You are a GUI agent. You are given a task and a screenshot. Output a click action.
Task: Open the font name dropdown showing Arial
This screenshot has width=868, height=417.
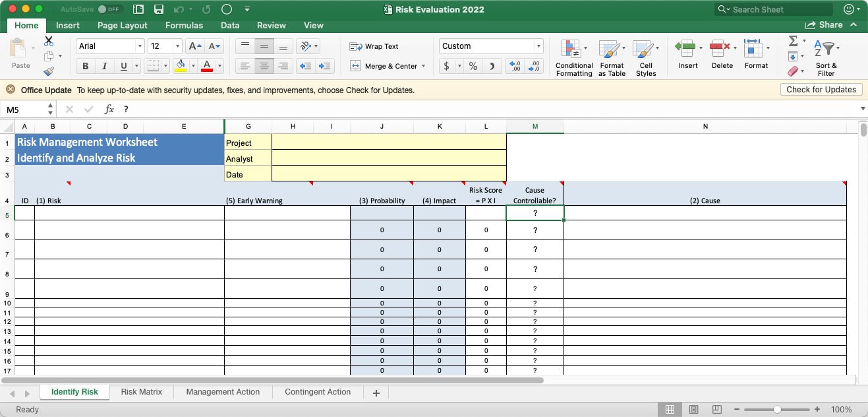click(x=140, y=46)
